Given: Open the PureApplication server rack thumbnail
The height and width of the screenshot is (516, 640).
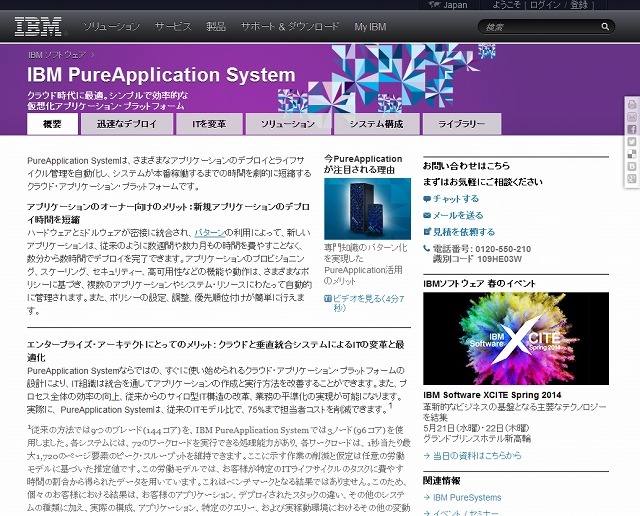Looking at the screenshot, I should click(x=367, y=209).
